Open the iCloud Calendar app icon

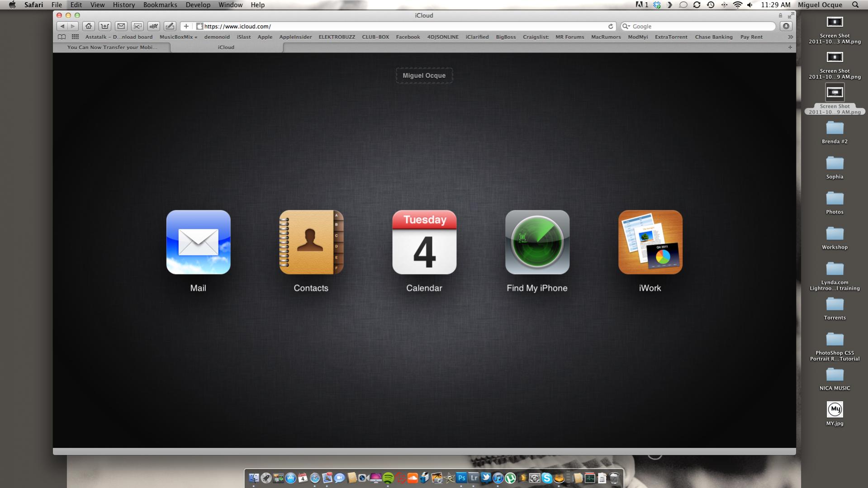pos(424,242)
